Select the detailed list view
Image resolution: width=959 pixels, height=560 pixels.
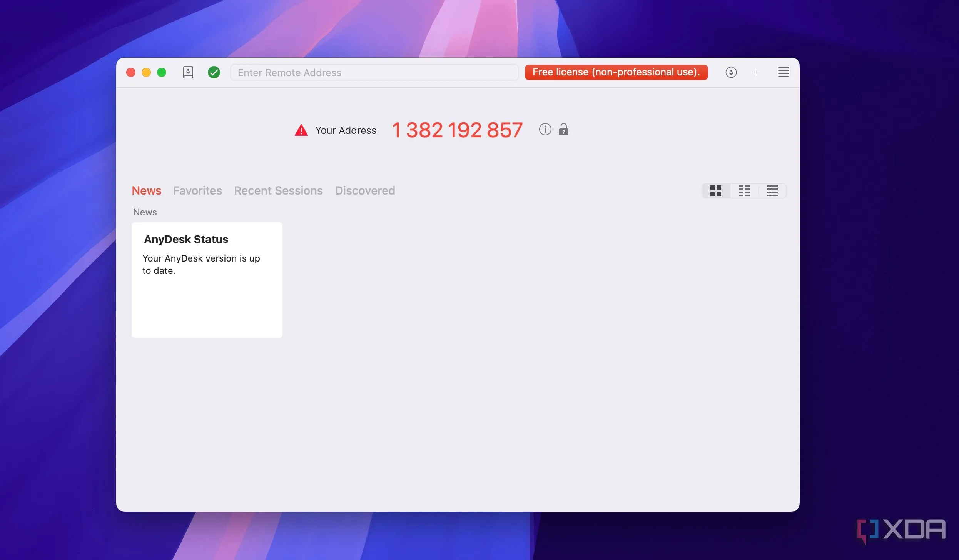click(772, 191)
